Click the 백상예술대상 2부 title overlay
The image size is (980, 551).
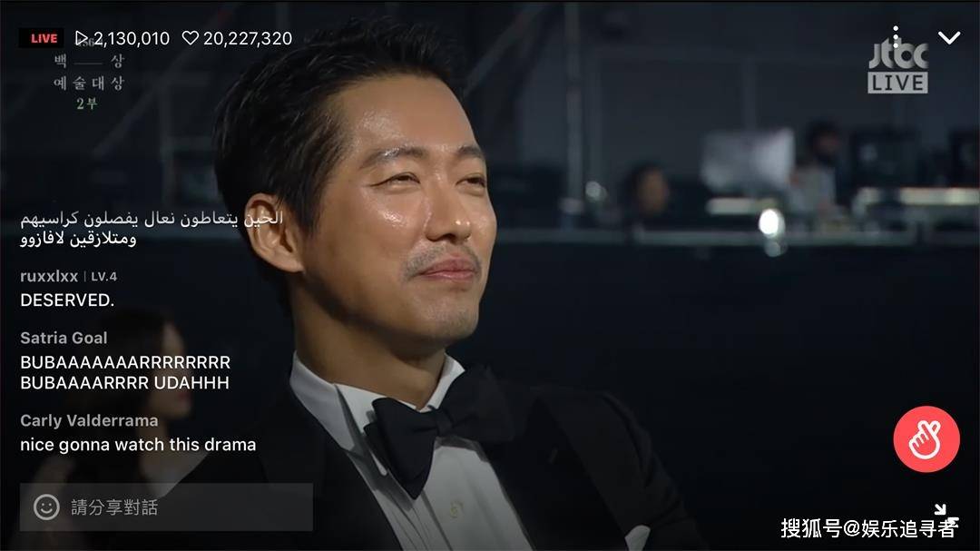pyautogui.click(x=88, y=82)
